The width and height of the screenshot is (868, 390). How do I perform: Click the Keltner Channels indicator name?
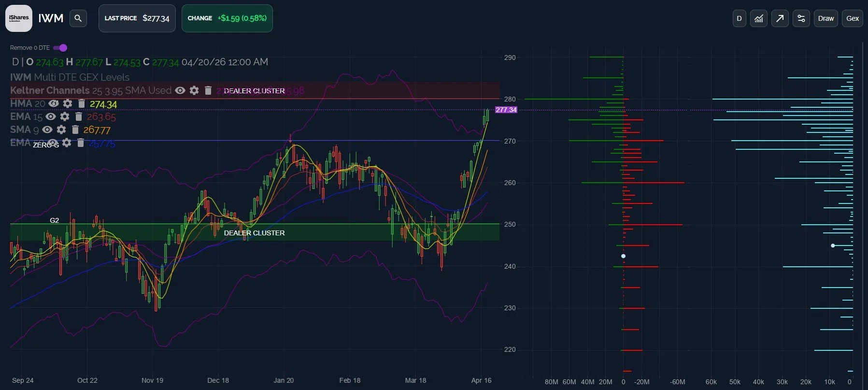pos(50,90)
